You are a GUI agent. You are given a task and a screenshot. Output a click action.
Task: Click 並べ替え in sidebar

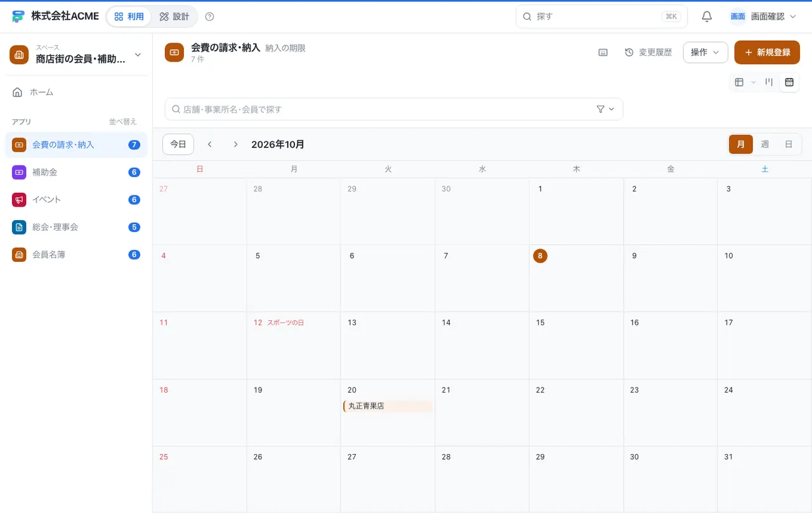[123, 122]
